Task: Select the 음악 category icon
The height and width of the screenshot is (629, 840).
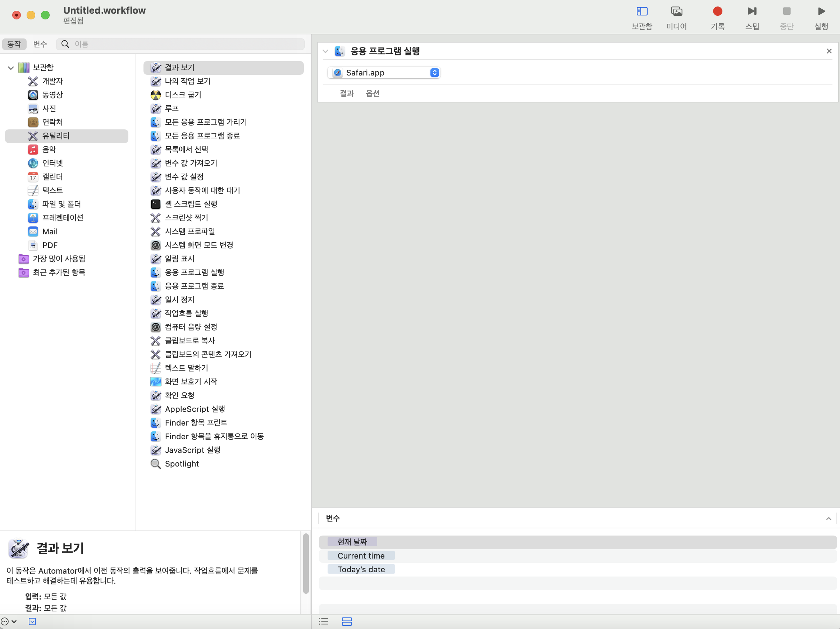Action: [33, 150]
